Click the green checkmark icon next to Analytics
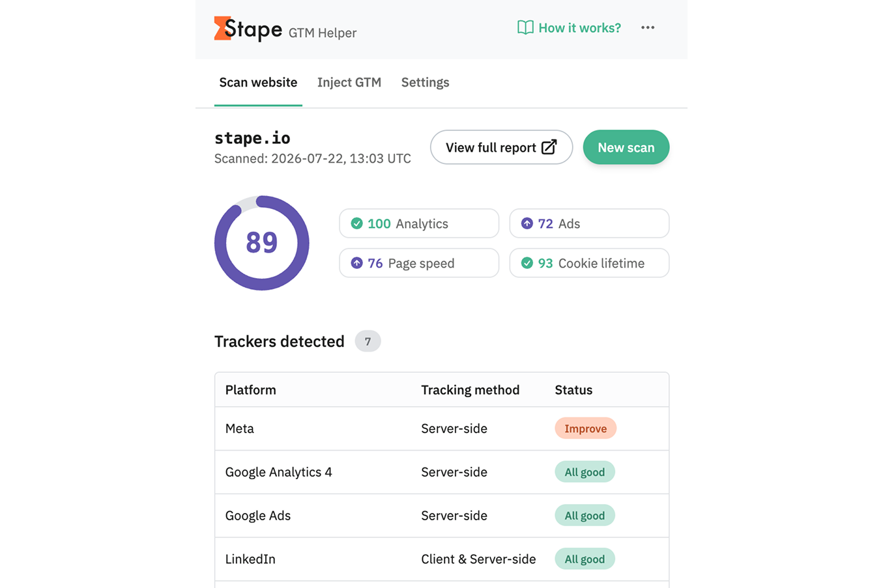The height and width of the screenshot is (588, 883). point(356,223)
